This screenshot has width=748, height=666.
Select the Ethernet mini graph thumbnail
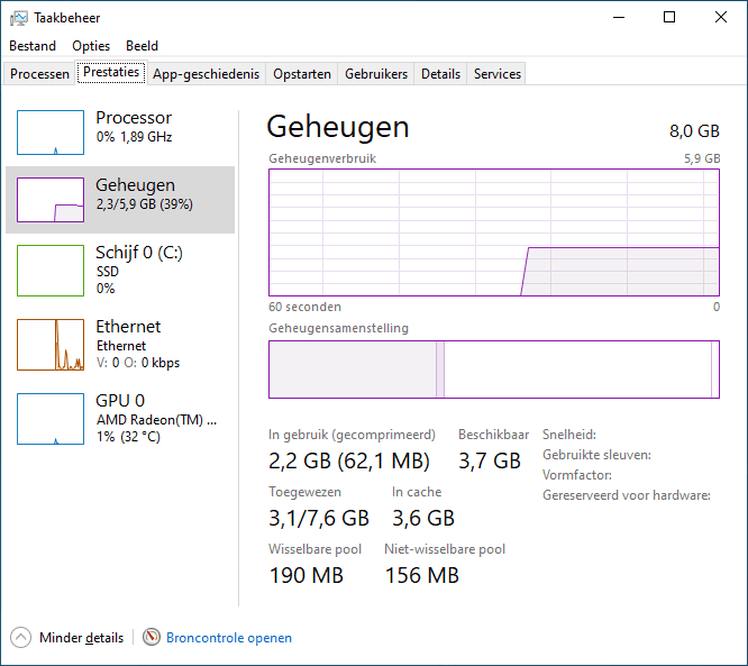(51, 344)
